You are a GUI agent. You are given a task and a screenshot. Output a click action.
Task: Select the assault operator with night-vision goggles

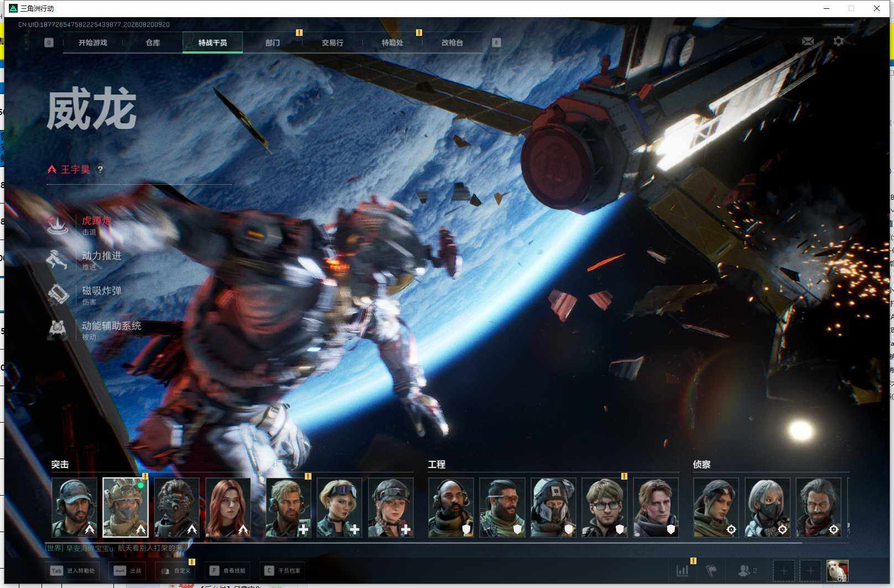[176, 507]
